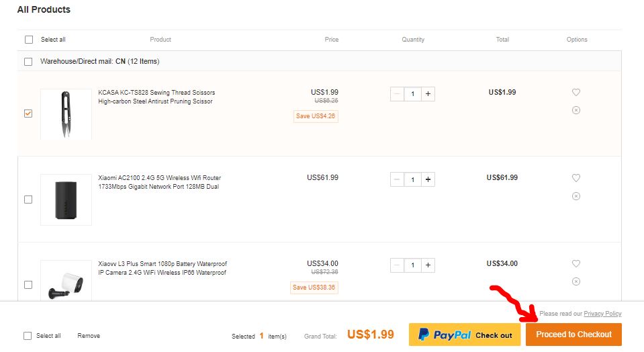Click Proceed to Checkout button

click(573, 335)
